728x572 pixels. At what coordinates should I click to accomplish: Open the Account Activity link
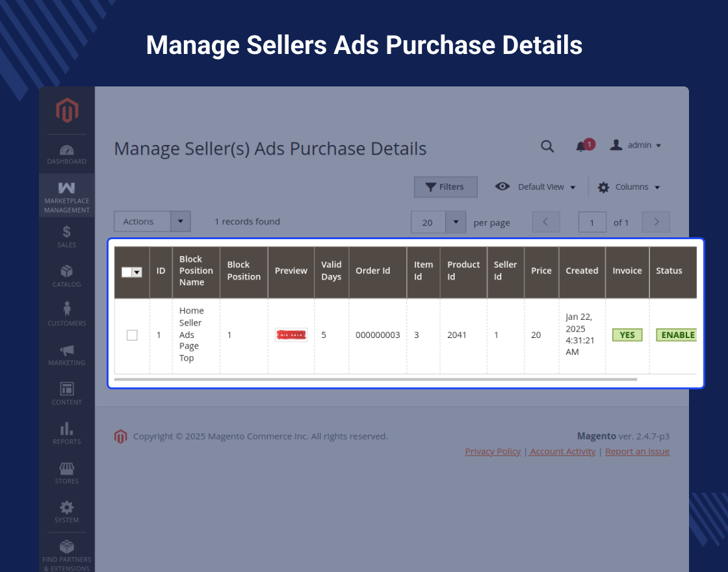pos(562,451)
